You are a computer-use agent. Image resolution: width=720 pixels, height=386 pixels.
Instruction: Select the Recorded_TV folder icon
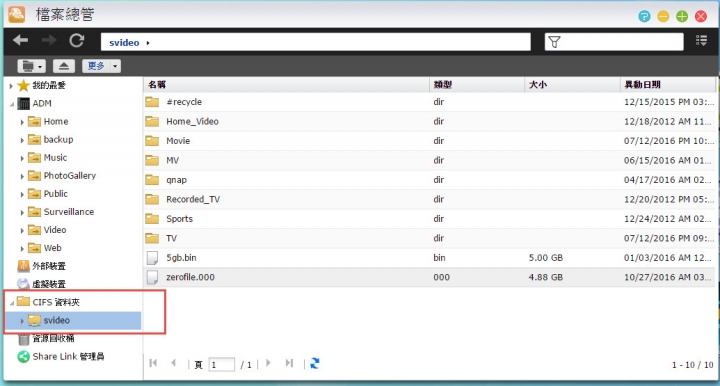click(x=152, y=199)
